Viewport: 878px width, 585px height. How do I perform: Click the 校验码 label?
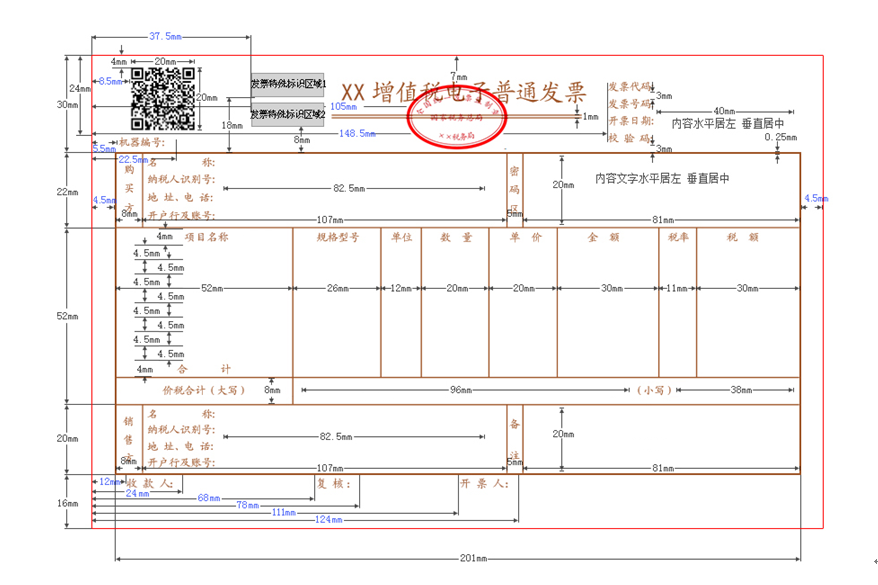pyautogui.click(x=630, y=138)
